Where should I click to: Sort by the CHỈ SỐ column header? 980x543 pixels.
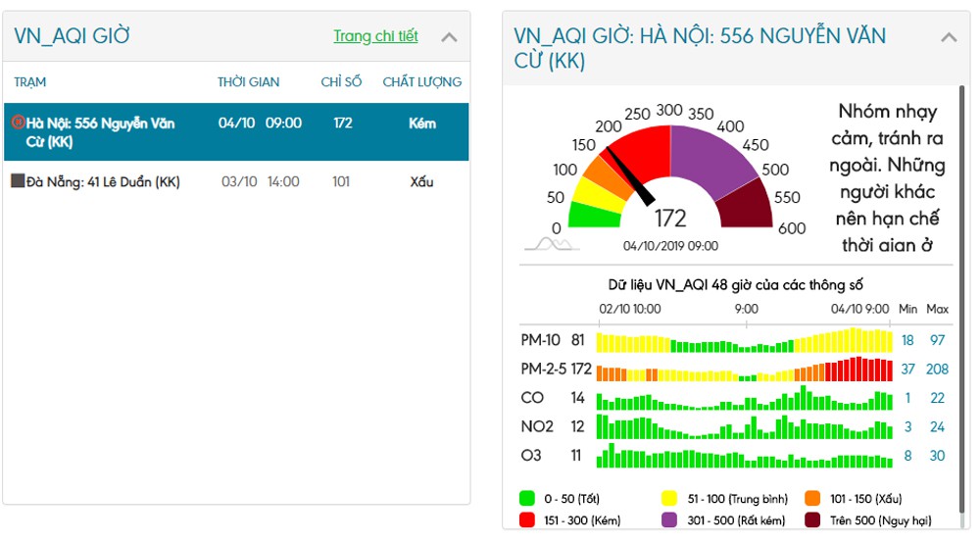341,82
